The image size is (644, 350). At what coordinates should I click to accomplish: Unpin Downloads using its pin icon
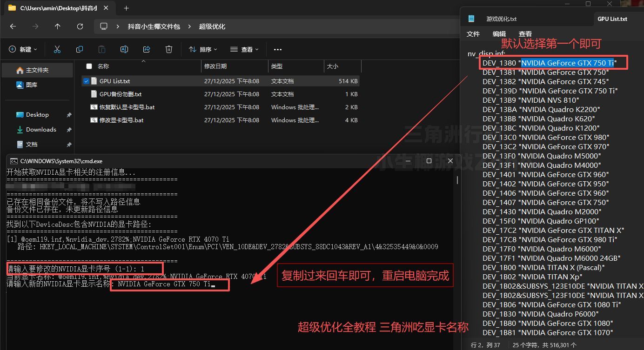click(x=69, y=130)
